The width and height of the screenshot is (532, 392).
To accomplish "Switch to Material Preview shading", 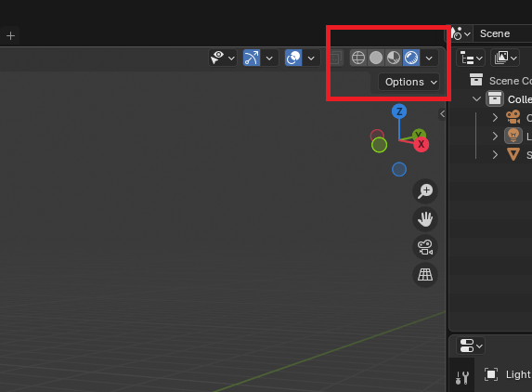I will pyautogui.click(x=394, y=58).
